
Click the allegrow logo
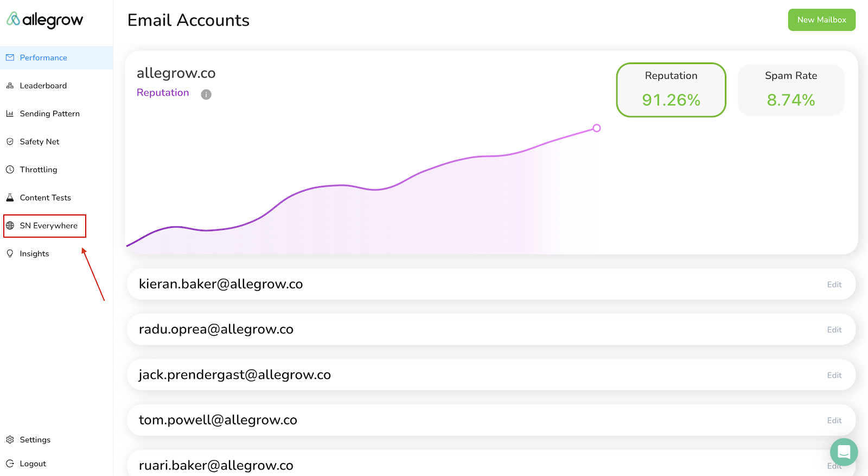pyautogui.click(x=44, y=20)
